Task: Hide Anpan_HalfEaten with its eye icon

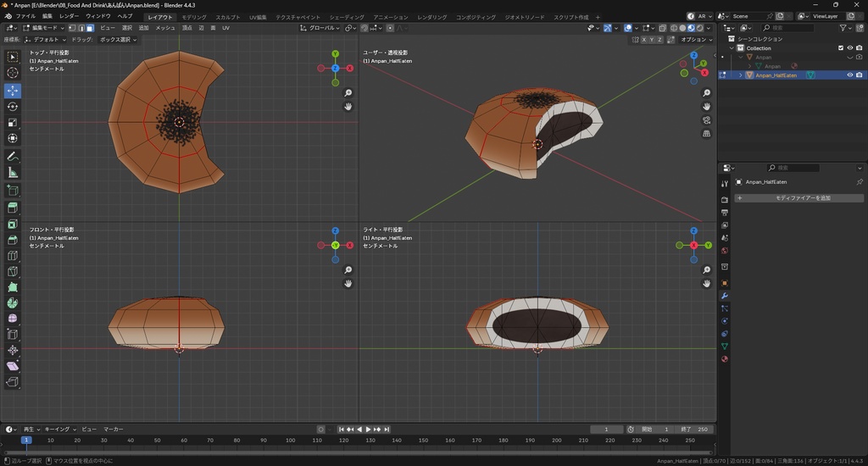Action: click(850, 75)
